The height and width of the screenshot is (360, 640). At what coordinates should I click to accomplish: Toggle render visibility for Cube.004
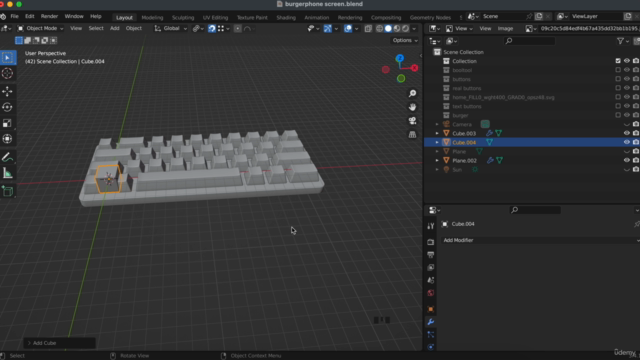[x=636, y=142]
